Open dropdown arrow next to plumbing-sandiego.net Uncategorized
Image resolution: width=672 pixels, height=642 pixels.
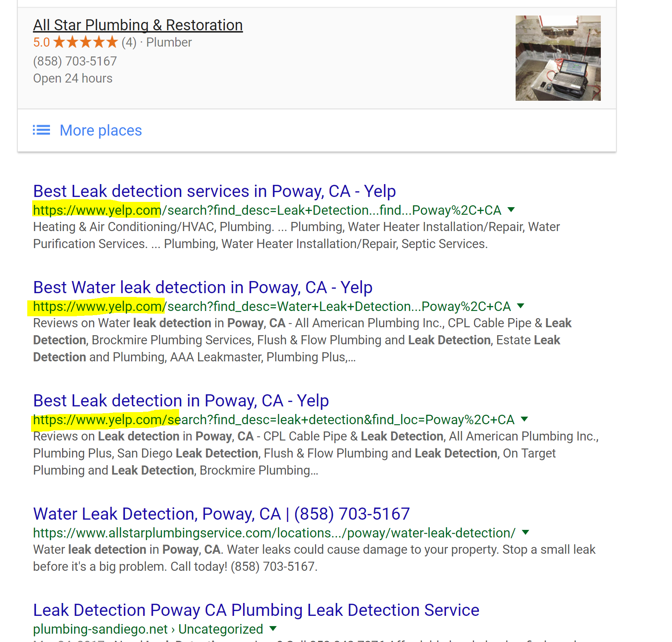(273, 628)
